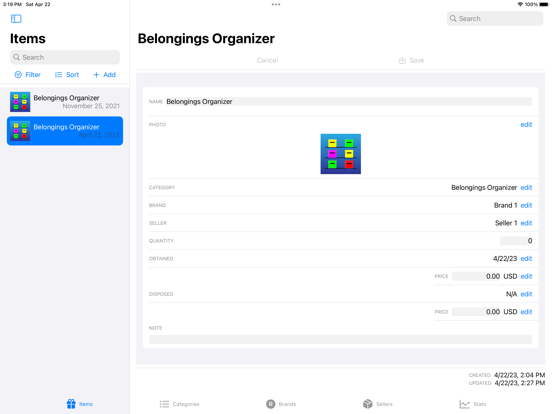Switch to the Stats tab
The image size is (552, 414).
473,404
